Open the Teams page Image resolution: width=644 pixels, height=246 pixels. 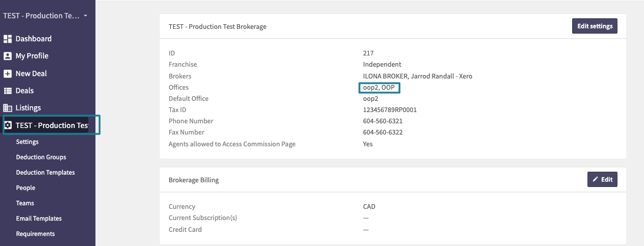point(25,203)
